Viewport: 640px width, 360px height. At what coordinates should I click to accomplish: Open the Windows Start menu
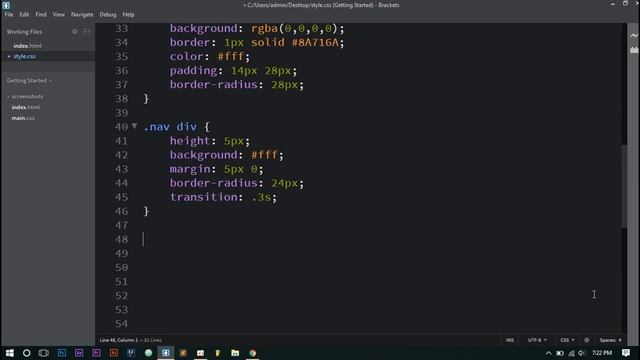(9, 353)
